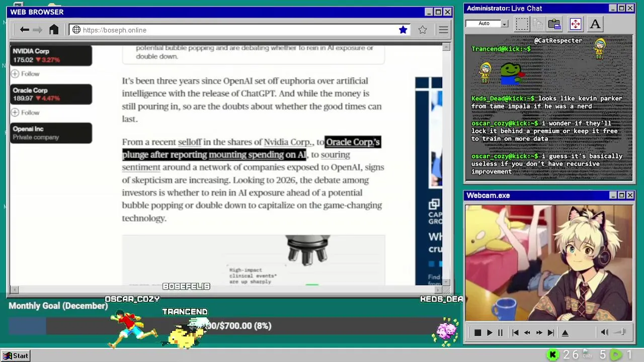Click the '@CatRespecter' mention in chat
The height and width of the screenshot is (362, 644).
[558, 40]
